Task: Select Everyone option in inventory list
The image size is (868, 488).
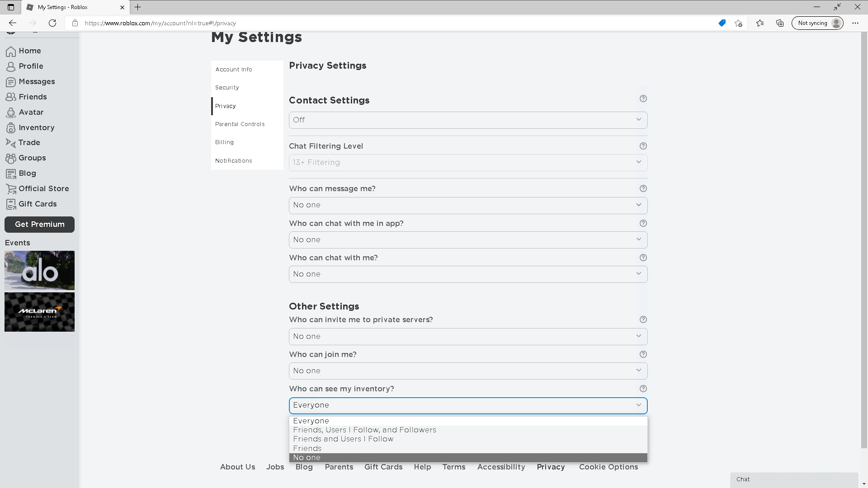Action: pos(468,421)
